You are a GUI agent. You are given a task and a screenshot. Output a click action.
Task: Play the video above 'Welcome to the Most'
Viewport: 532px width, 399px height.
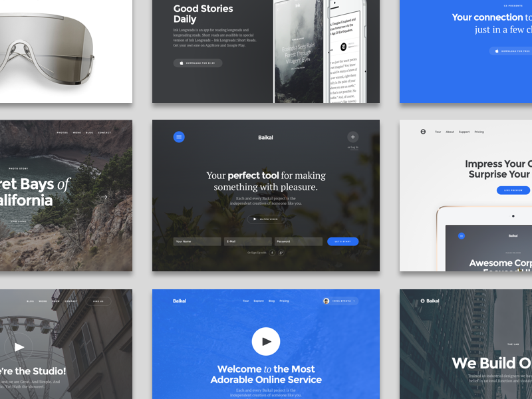tap(266, 341)
